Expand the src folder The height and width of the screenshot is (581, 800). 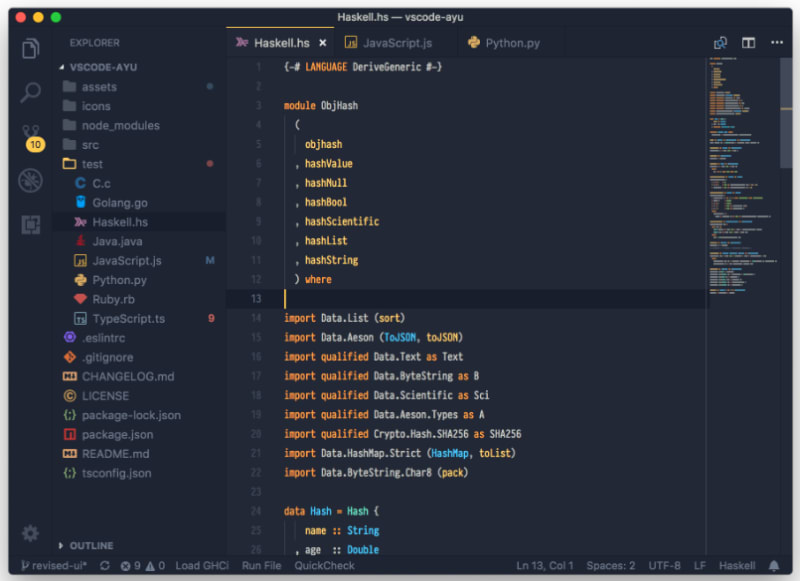139,145
